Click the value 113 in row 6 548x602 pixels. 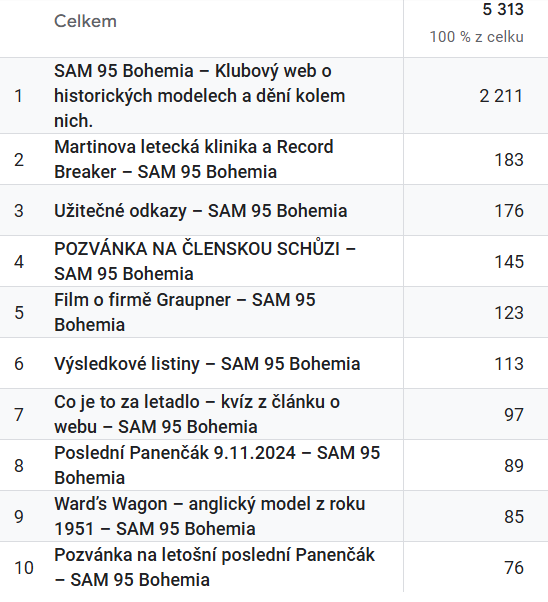[x=509, y=364]
